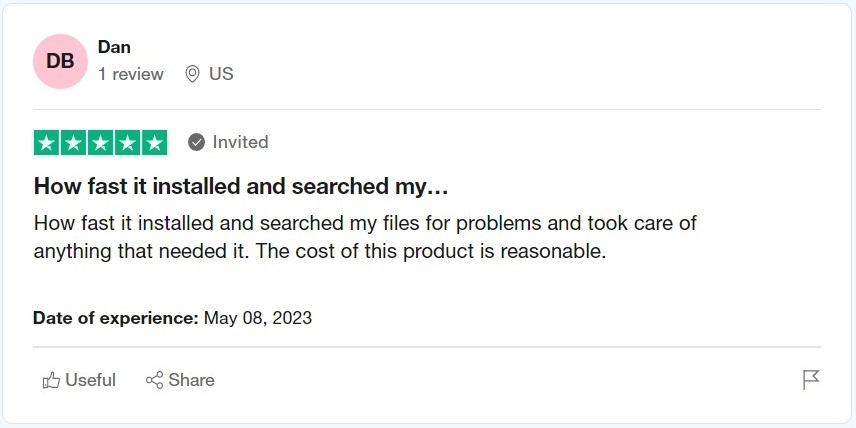Open the pink DB avatar
The height and width of the screenshot is (428, 856).
click(60, 61)
